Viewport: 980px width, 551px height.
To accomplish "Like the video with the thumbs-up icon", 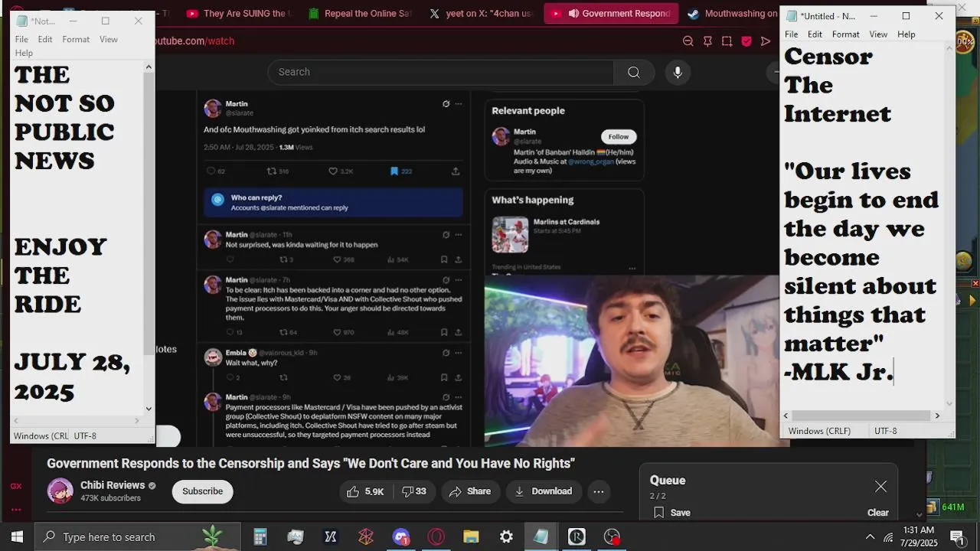I will (x=366, y=491).
